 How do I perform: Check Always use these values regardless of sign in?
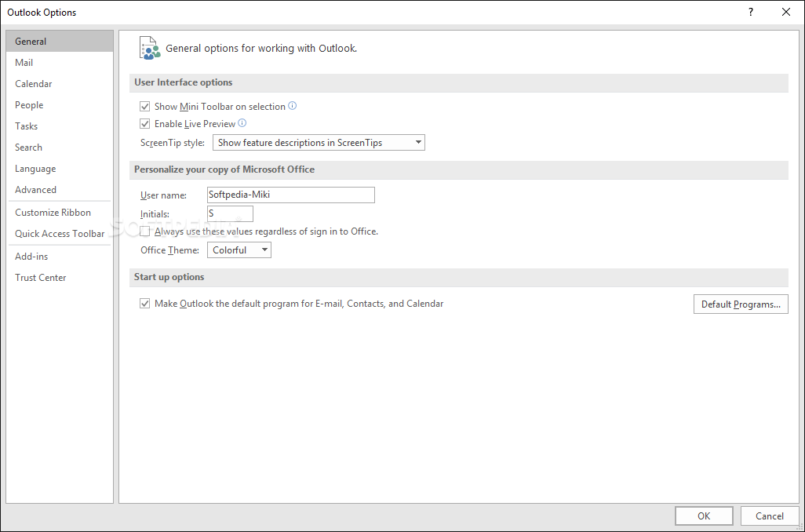145,231
